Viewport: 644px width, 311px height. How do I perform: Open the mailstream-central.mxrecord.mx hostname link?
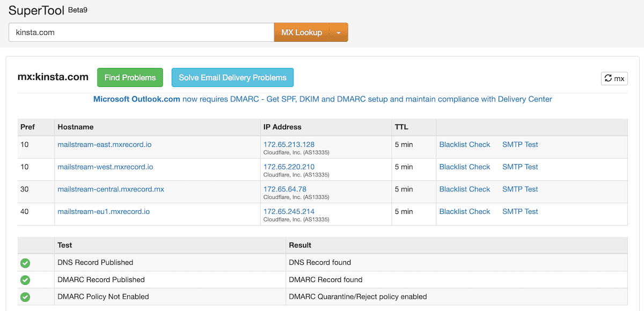tap(111, 189)
